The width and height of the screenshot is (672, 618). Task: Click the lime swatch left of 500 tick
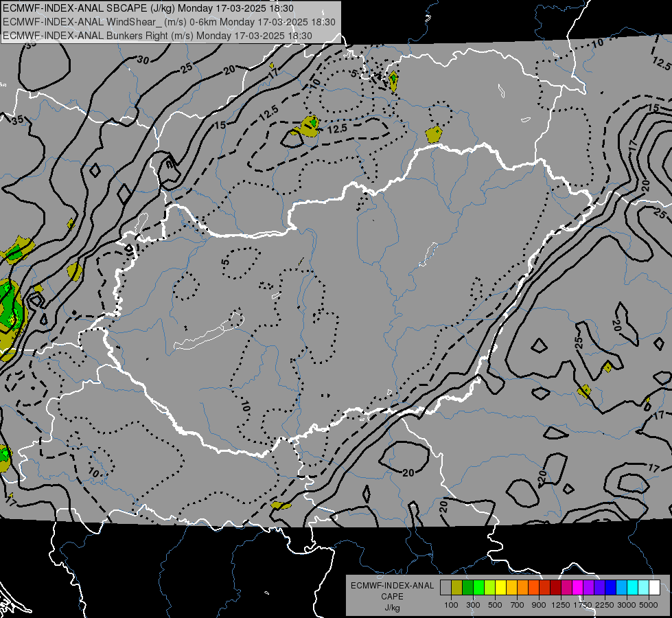point(489,587)
